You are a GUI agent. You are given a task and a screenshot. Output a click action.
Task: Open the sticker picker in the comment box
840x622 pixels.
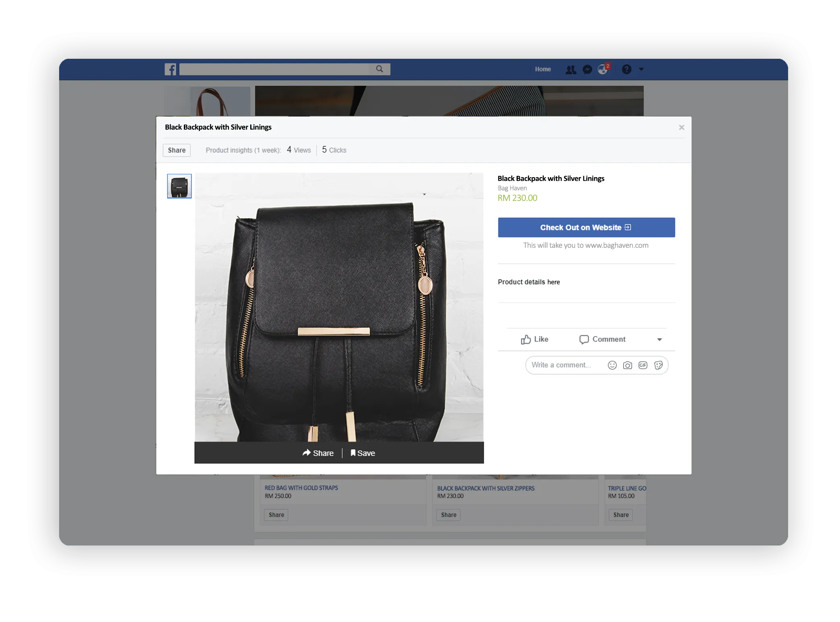(x=658, y=365)
